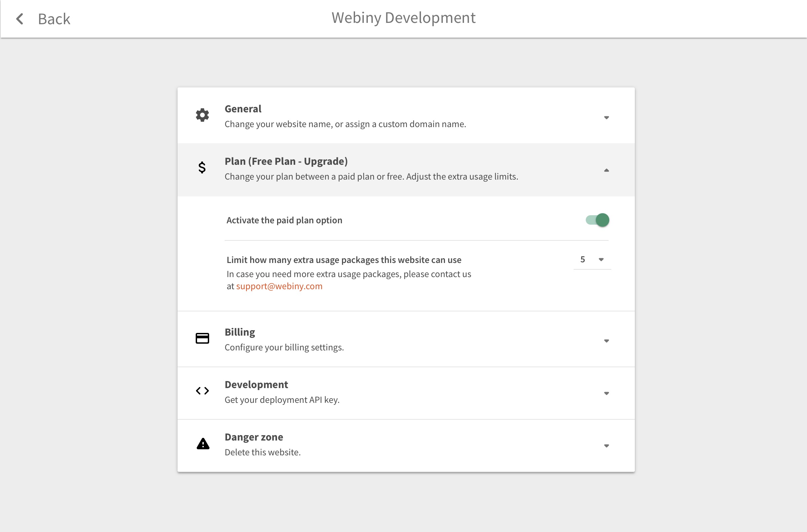Screen dimensions: 807x532
Task: Select the Danger zone heading
Action: [254, 437]
